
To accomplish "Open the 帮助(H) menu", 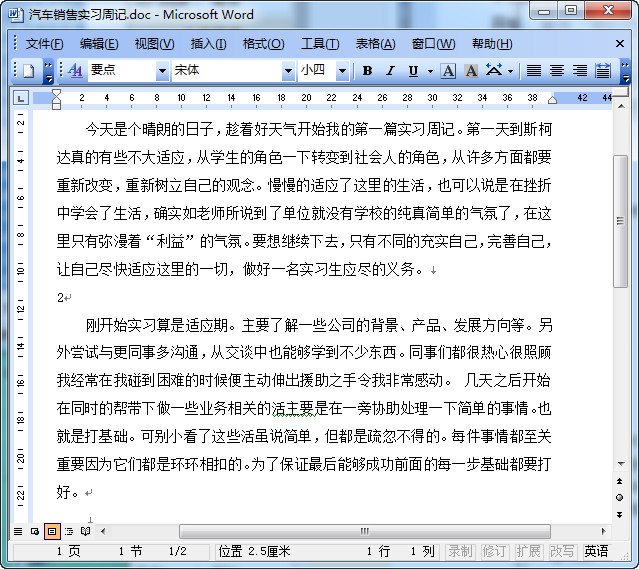I will [x=492, y=44].
